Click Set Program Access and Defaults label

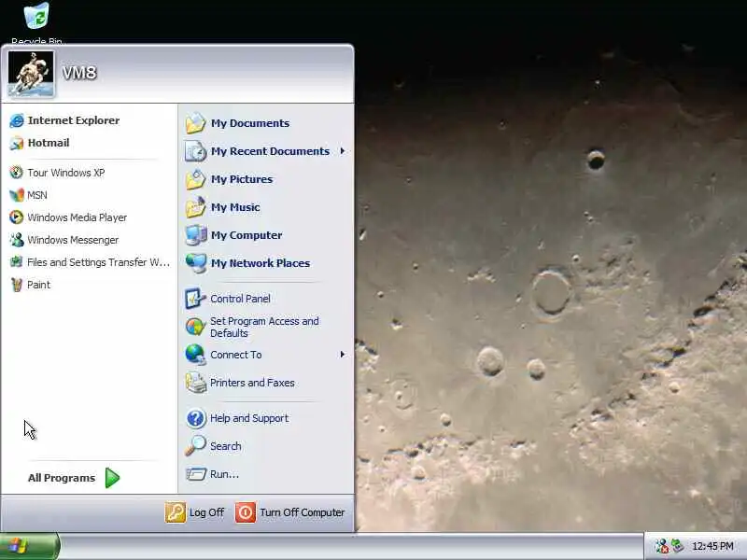coord(264,328)
